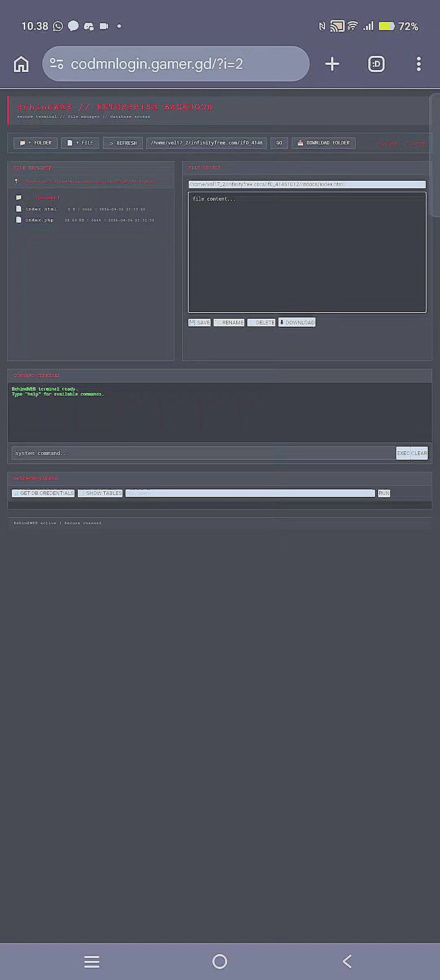Click the DOWNLOAD FOLDER button
This screenshot has width=440, height=980.
(x=323, y=143)
